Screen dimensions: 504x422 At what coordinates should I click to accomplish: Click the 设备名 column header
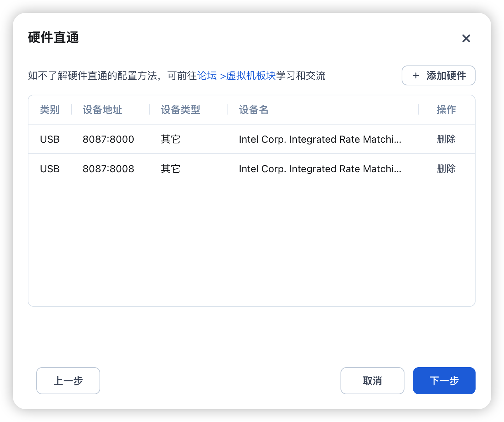(x=253, y=110)
